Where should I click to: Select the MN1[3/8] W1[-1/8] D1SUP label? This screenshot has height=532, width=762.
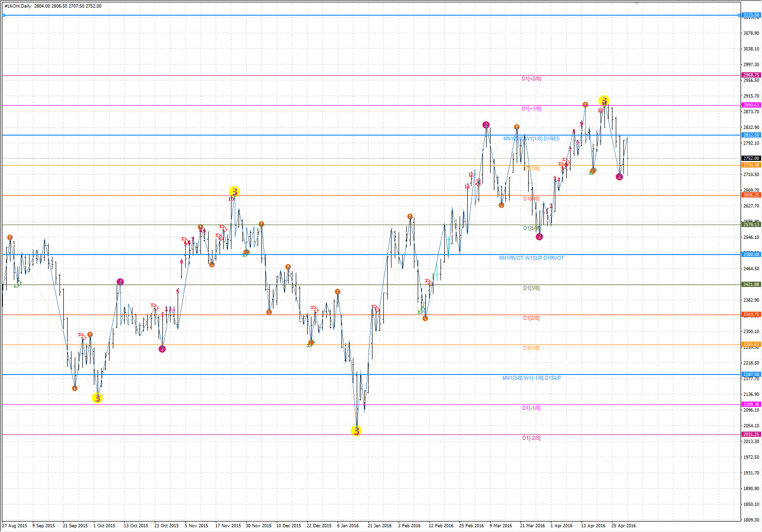point(531,378)
